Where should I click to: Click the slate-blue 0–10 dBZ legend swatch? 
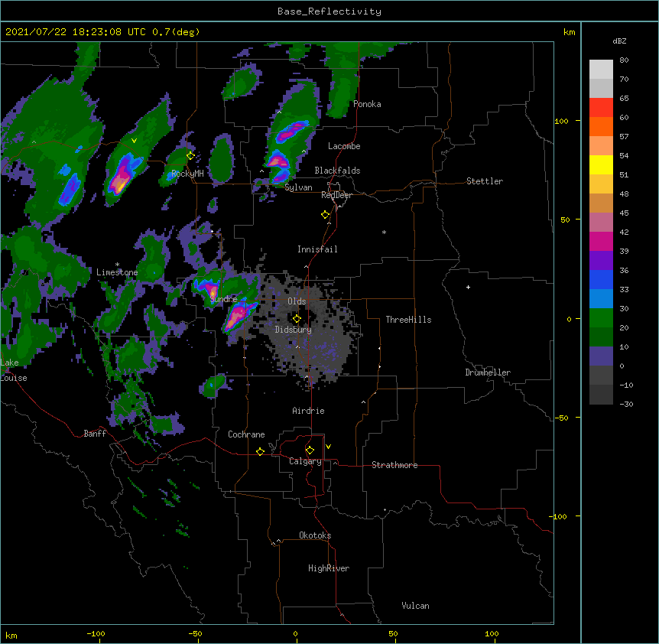(601, 356)
